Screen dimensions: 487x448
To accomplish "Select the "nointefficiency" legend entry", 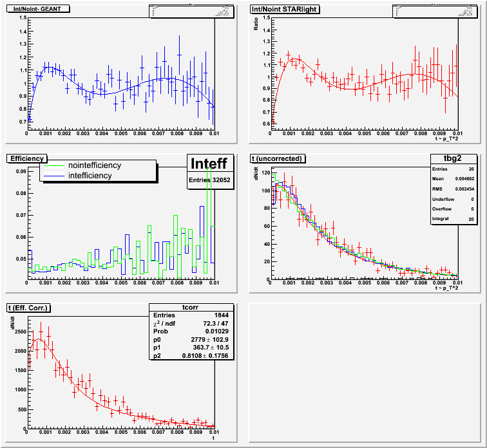I will (x=94, y=165).
